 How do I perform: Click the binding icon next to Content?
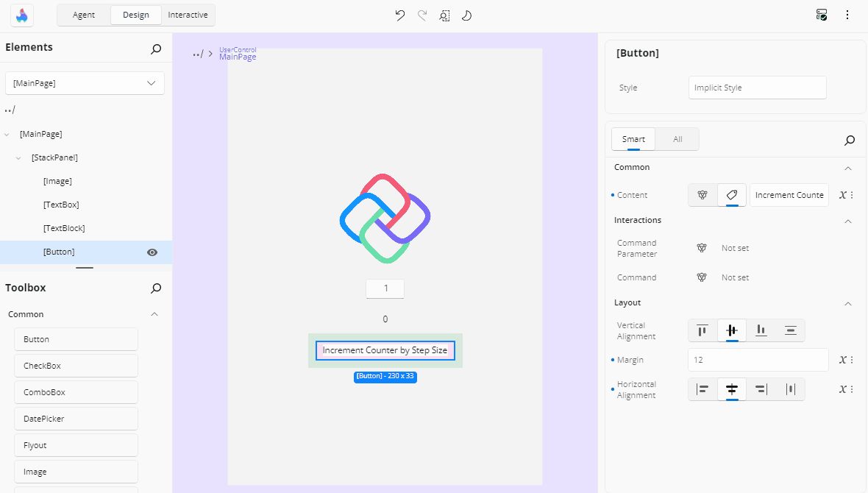702,195
